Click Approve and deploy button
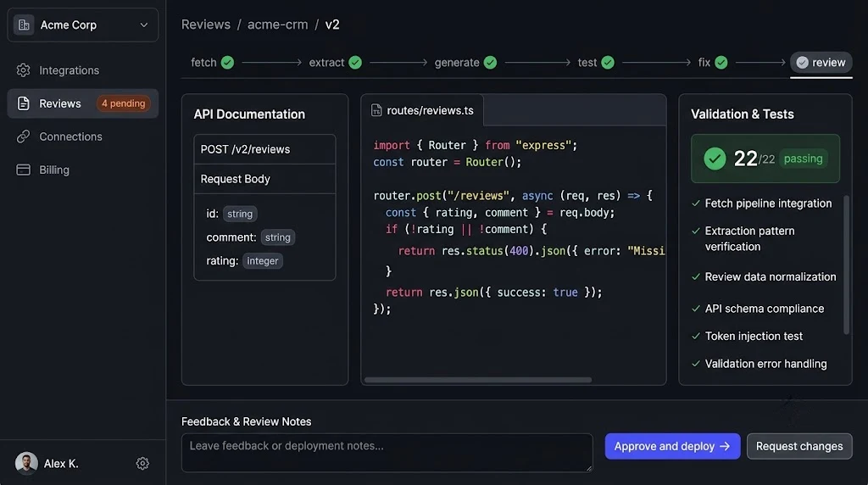The image size is (868, 485). tap(672, 446)
